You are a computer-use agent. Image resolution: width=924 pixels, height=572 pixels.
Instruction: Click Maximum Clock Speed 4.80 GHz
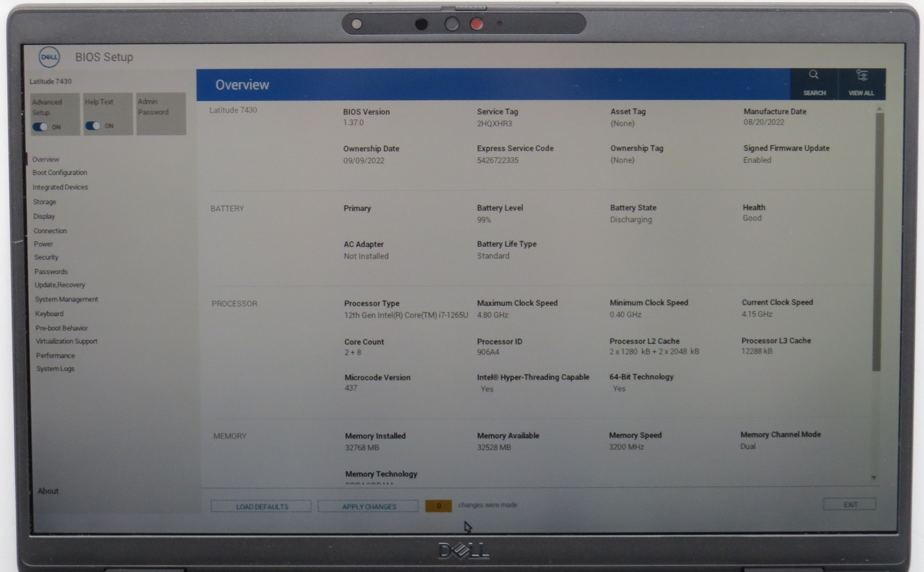click(493, 315)
